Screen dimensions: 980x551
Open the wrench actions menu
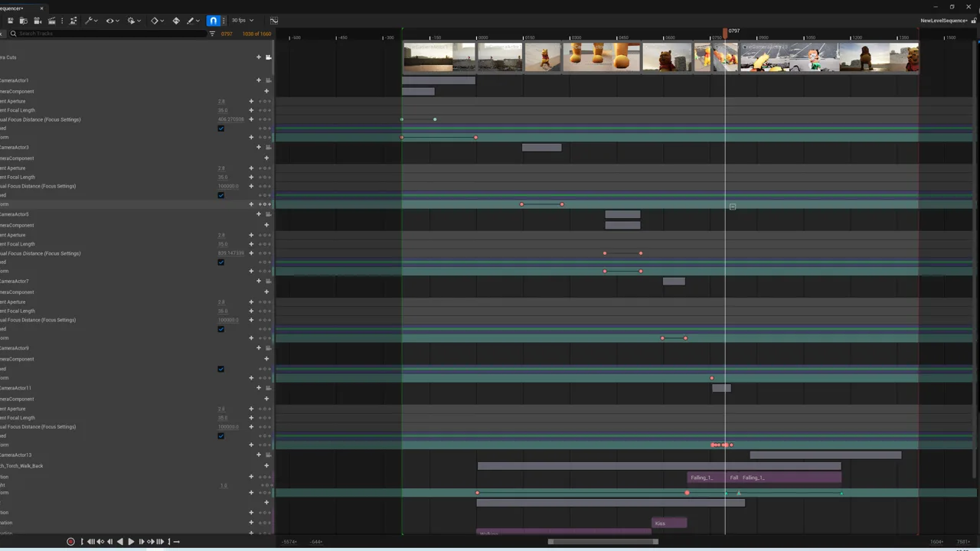tap(90, 21)
